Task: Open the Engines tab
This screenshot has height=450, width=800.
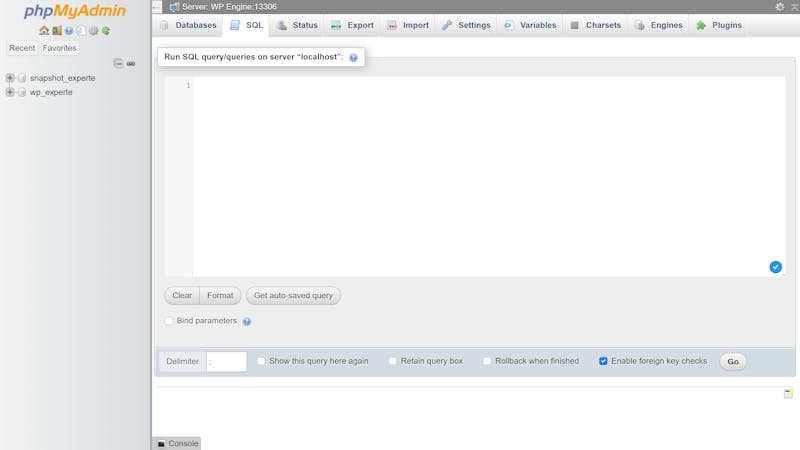Action: point(659,26)
